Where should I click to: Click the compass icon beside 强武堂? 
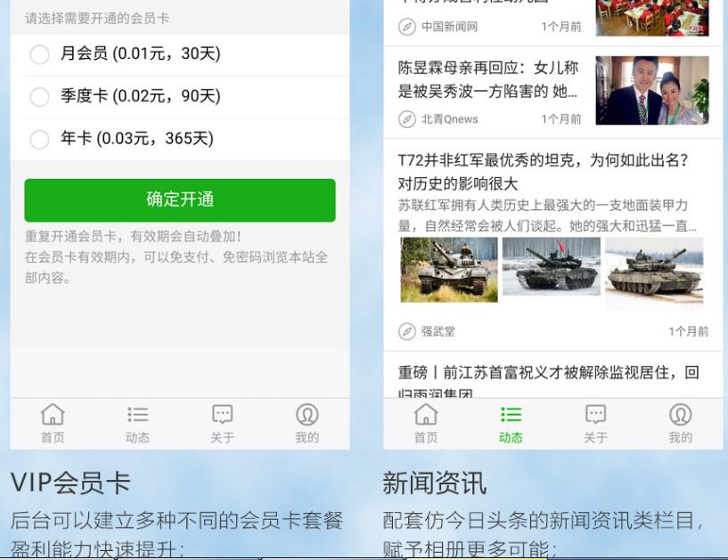[x=406, y=332]
